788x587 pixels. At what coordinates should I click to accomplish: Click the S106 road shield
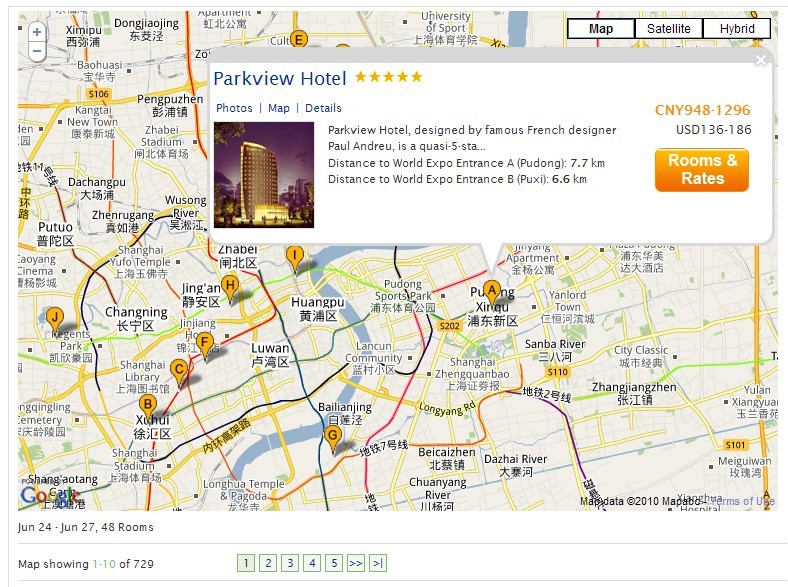[x=98, y=94]
